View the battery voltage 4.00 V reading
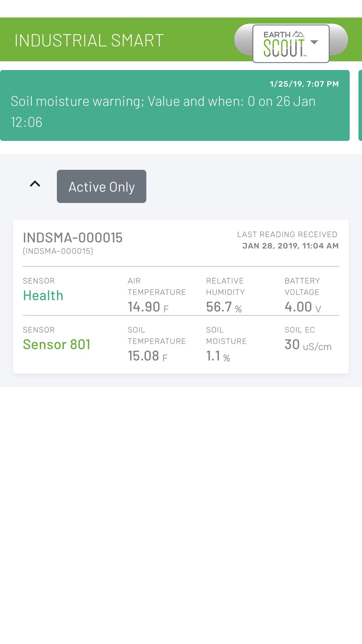 coord(303,307)
